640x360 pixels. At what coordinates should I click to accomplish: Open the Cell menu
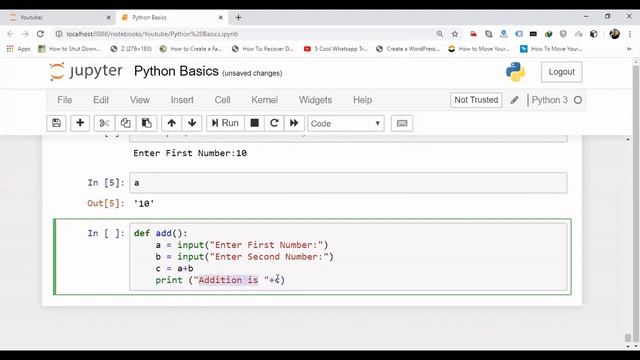point(222,100)
